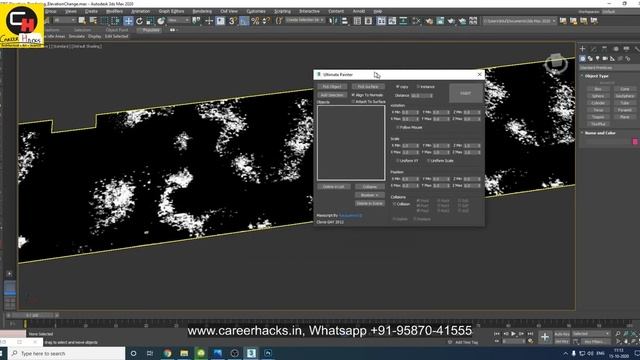
Task: Toggle Angle Snap in main toolbar
Action: pyautogui.click(x=244, y=21)
